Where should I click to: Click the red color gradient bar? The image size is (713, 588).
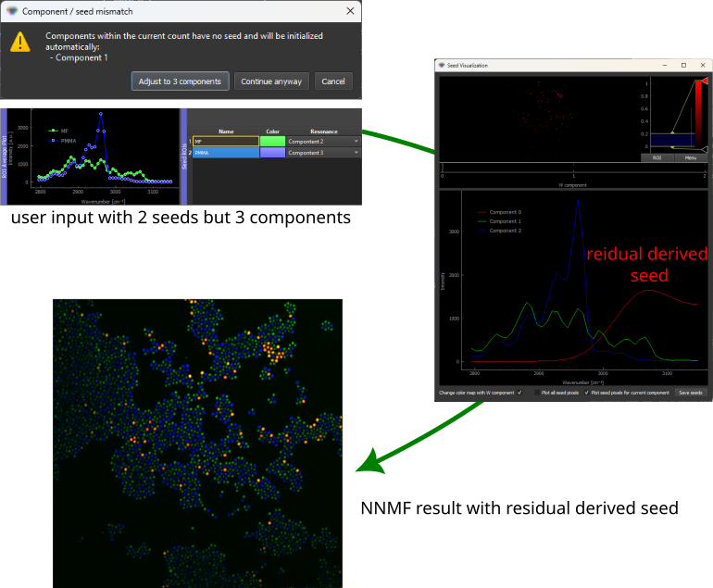click(698, 114)
